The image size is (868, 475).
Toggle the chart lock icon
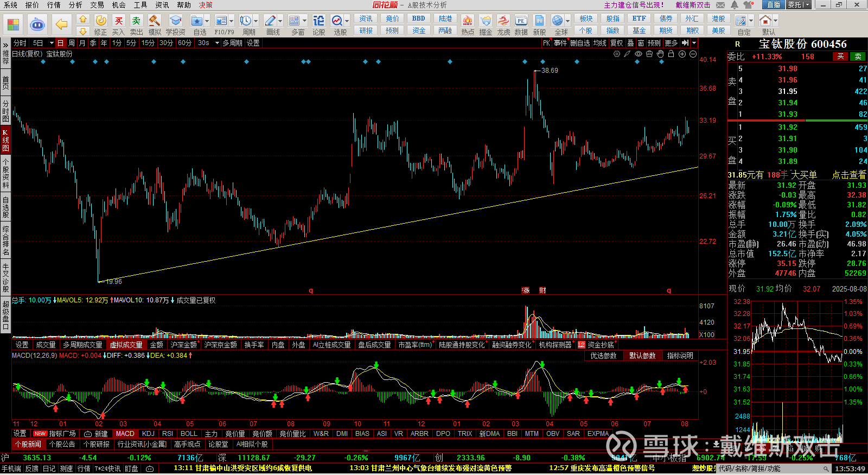coord(671,54)
